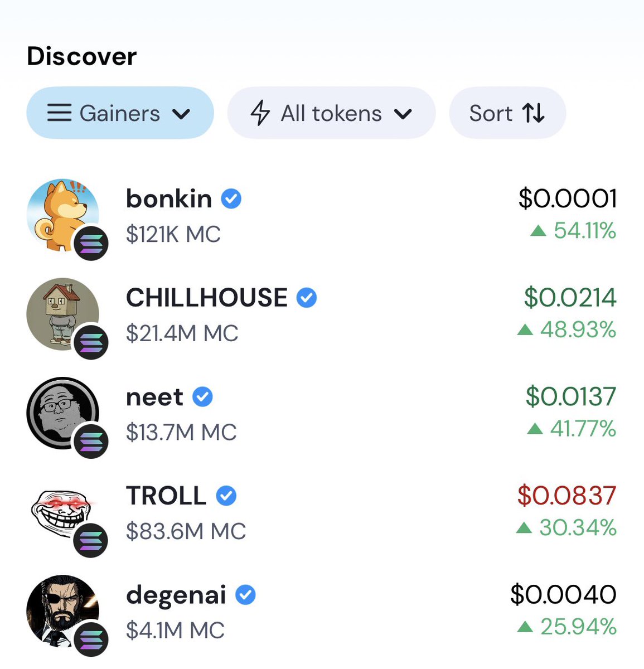Image resolution: width=644 pixels, height=669 pixels.
Task: Open the TROLL token listing
Action: pos(322,512)
